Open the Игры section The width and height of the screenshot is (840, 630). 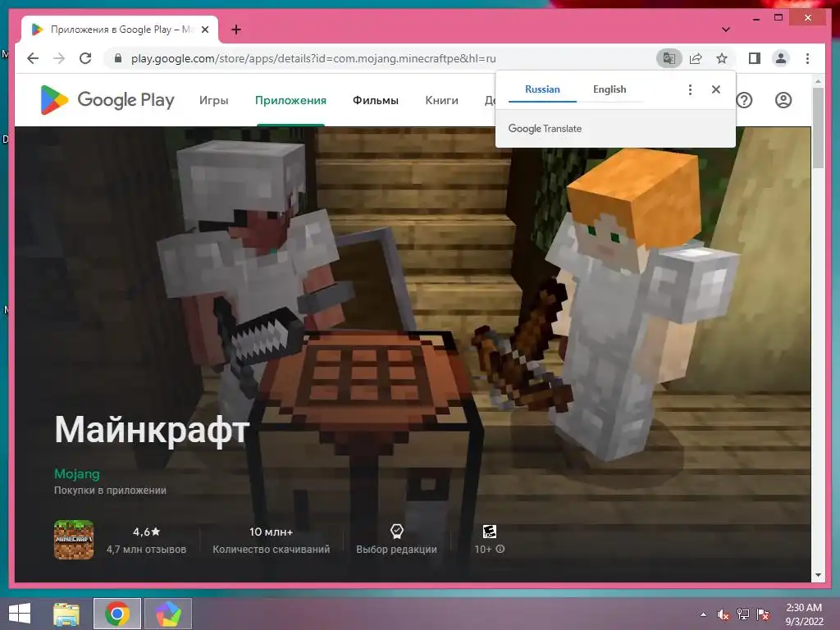coord(214,101)
